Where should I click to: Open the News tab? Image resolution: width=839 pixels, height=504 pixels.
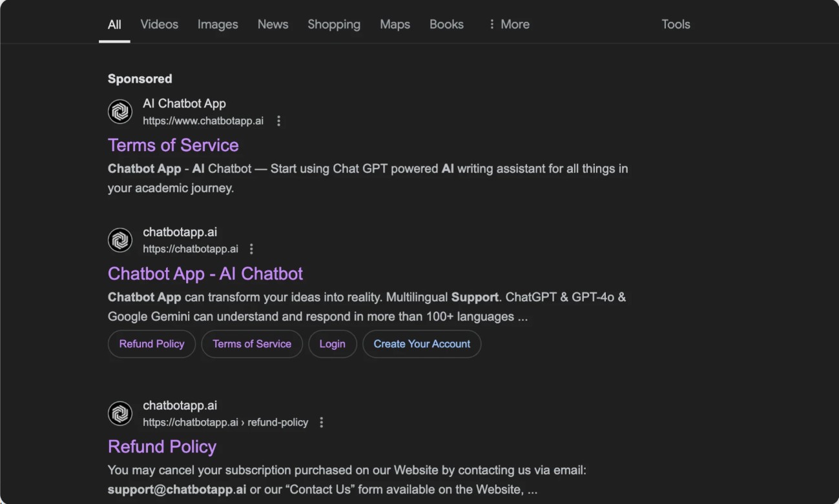[273, 25]
